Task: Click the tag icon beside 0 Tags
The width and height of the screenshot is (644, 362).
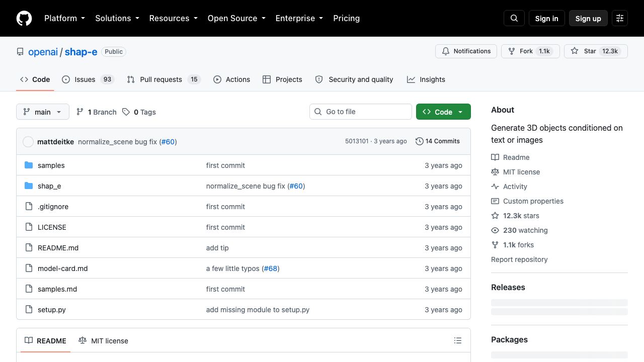Action: pyautogui.click(x=126, y=112)
